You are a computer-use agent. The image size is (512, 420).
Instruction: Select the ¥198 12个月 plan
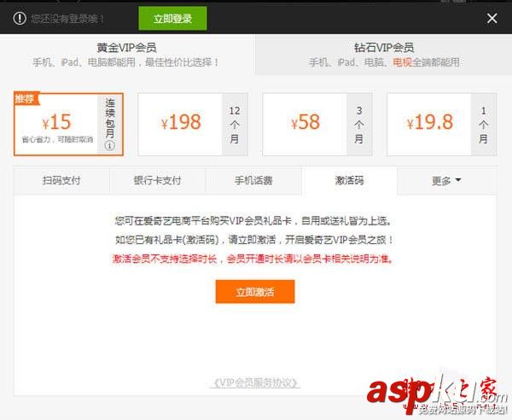(x=193, y=125)
